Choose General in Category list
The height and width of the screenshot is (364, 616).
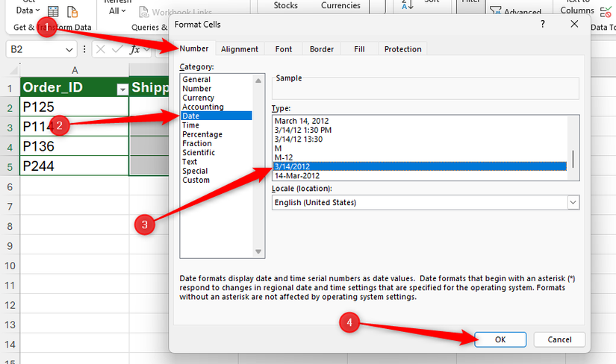[196, 79]
